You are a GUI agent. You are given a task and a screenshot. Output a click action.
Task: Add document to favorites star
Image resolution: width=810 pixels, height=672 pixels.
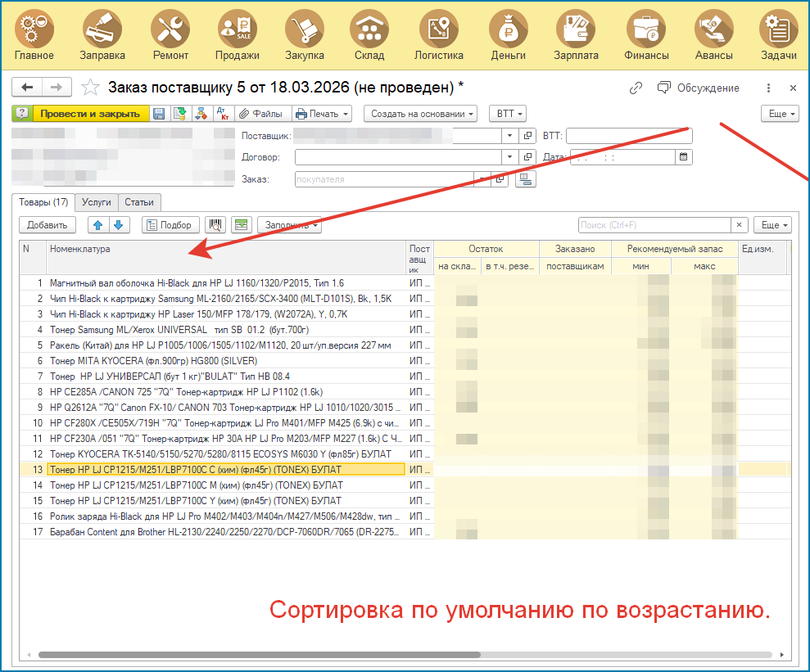pyautogui.click(x=90, y=88)
